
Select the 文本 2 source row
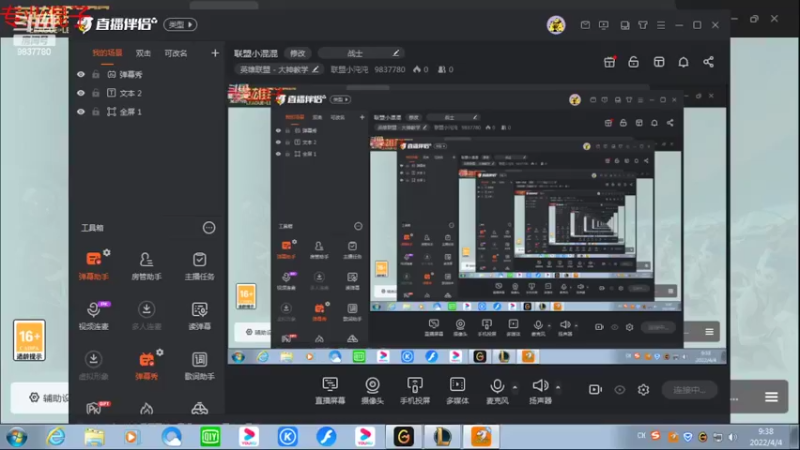point(147,93)
